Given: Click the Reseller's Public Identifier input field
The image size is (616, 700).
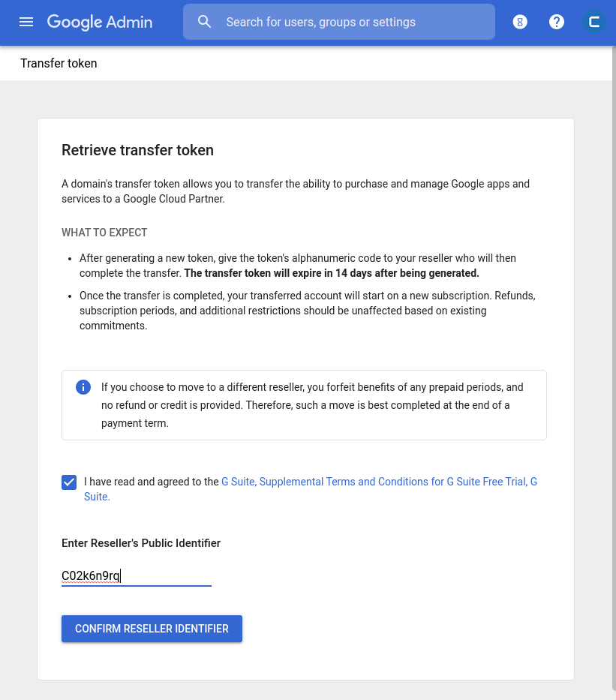Looking at the screenshot, I should pyautogui.click(x=136, y=576).
